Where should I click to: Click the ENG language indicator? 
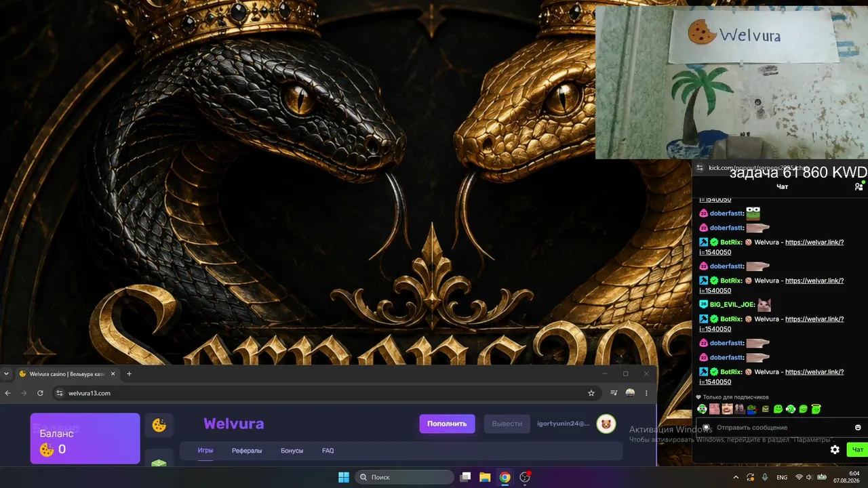782,477
